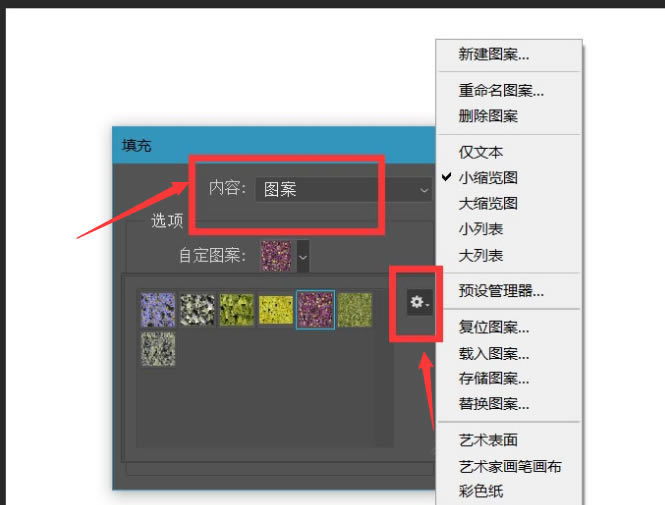Image resolution: width=665 pixels, height=505 pixels.
Task: Choose 存储图案... menu item
Action: pyautogui.click(x=509, y=378)
